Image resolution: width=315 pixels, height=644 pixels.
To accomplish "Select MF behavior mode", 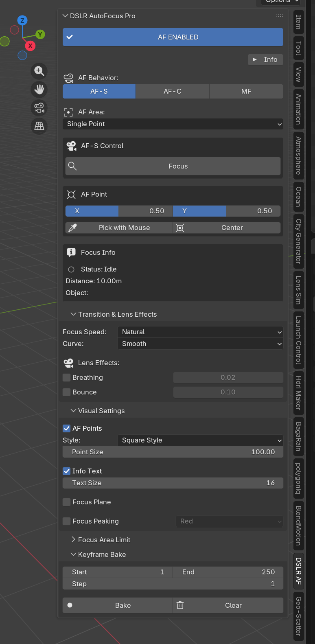I will (x=246, y=91).
